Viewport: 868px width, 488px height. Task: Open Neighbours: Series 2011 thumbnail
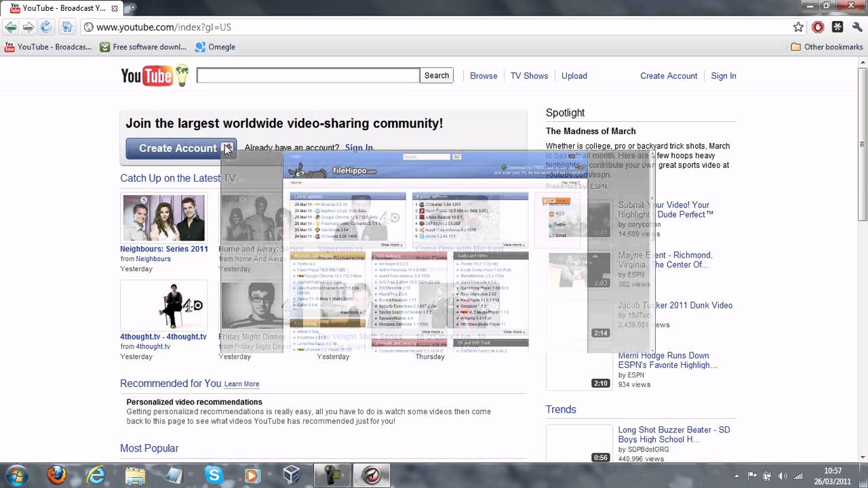[163, 218]
